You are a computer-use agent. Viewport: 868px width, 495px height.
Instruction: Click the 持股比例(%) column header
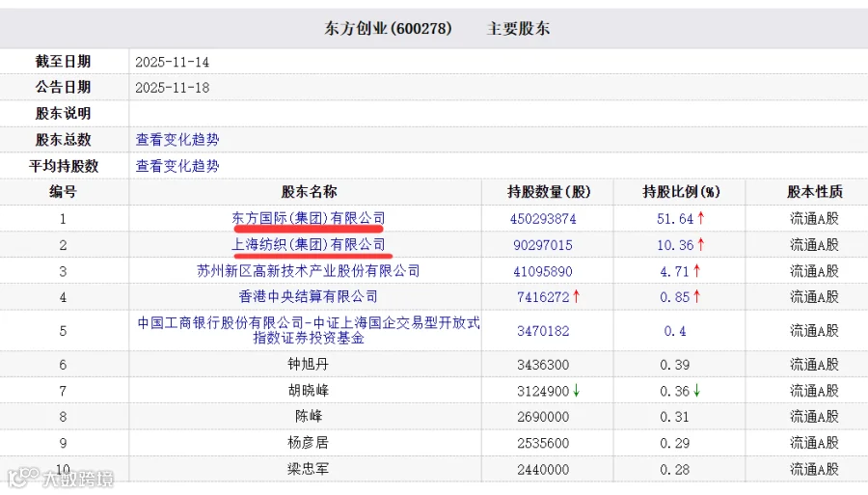pyautogui.click(x=681, y=192)
